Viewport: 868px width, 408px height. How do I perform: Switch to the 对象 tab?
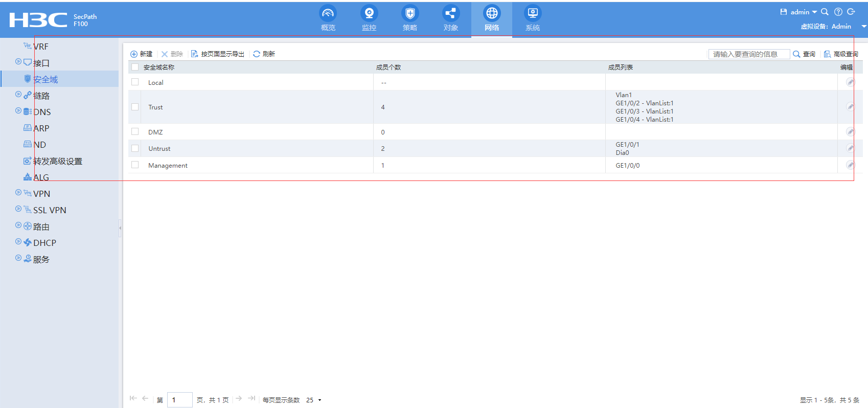[451, 19]
